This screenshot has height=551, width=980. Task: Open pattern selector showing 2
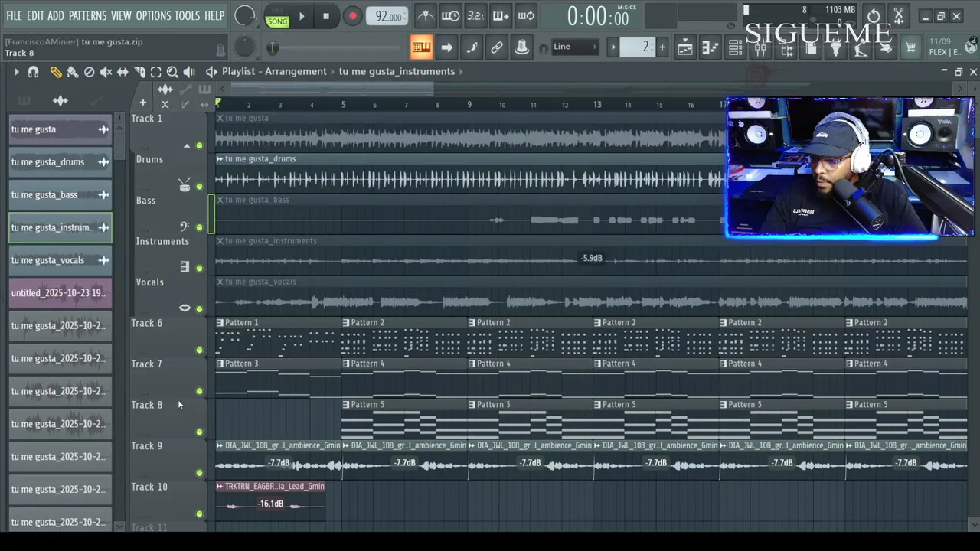coord(638,47)
